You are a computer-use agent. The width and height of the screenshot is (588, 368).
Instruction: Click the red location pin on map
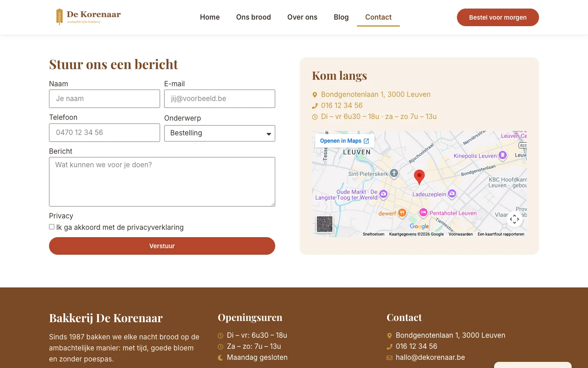click(419, 177)
